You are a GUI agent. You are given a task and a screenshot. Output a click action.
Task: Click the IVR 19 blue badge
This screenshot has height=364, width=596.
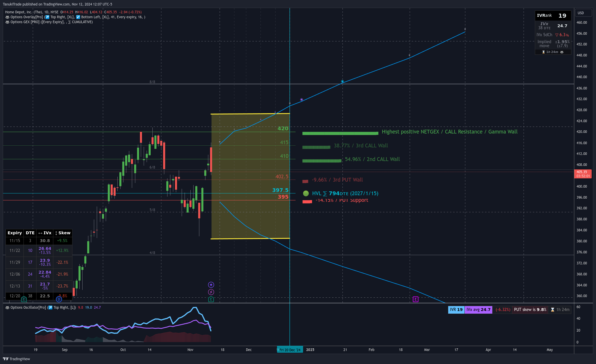point(456,310)
